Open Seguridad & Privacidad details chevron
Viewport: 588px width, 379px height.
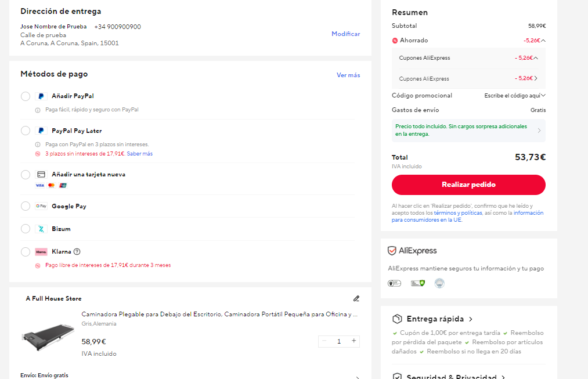pos(503,376)
